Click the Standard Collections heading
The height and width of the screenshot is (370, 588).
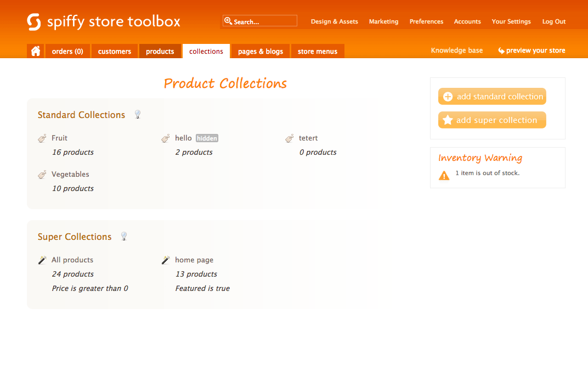tap(81, 115)
